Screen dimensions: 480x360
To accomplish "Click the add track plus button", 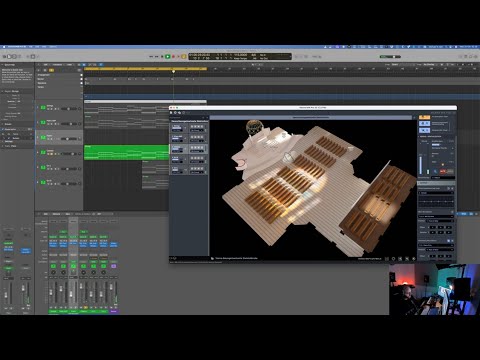I will click(x=39, y=70).
